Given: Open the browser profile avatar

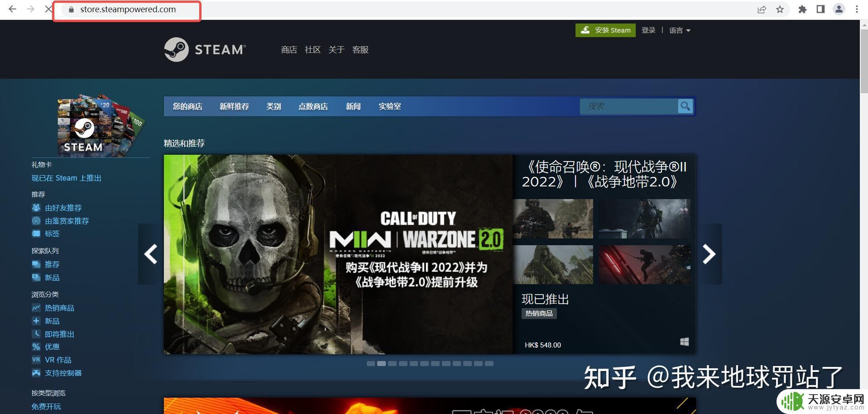Looking at the screenshot, I should [839, 10].
